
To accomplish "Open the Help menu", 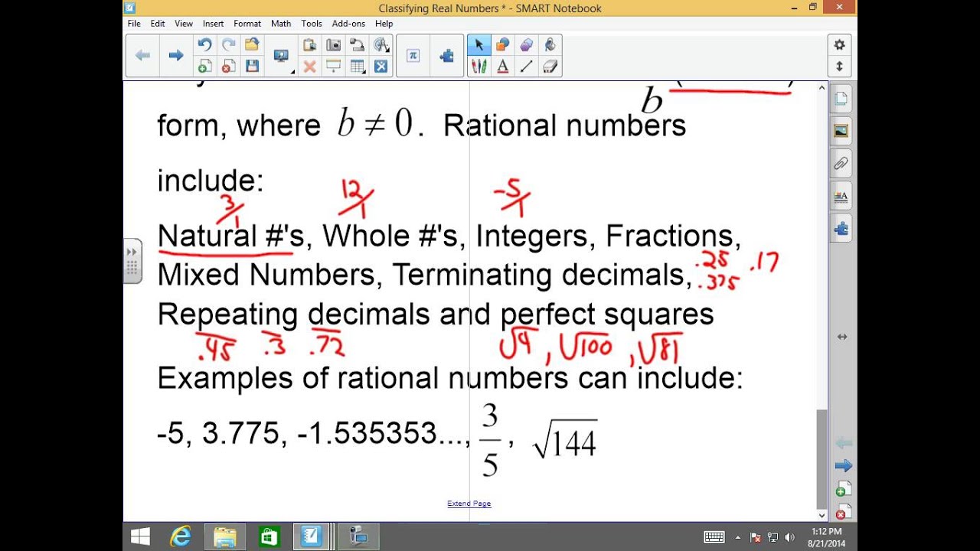I will pos(384,24).
